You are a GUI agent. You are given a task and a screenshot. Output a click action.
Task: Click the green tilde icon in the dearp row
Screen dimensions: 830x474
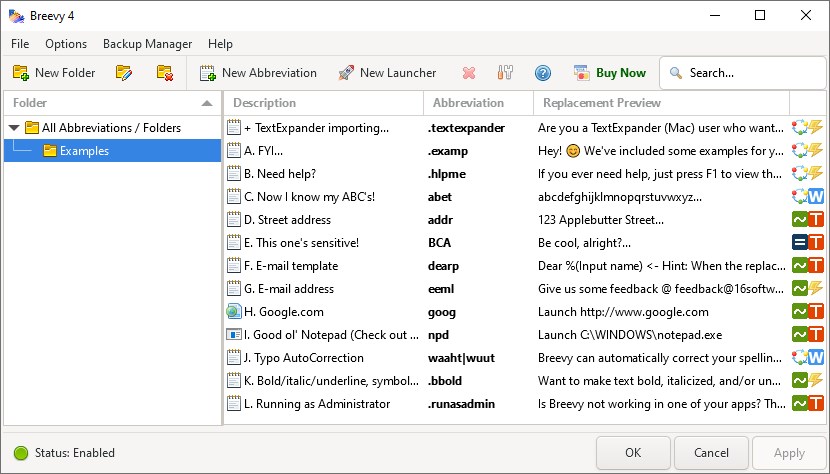(800, 266)
